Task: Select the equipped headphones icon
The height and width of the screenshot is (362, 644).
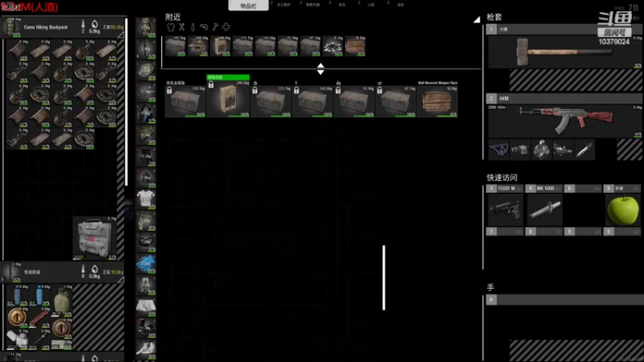Action: coord(146,113)
